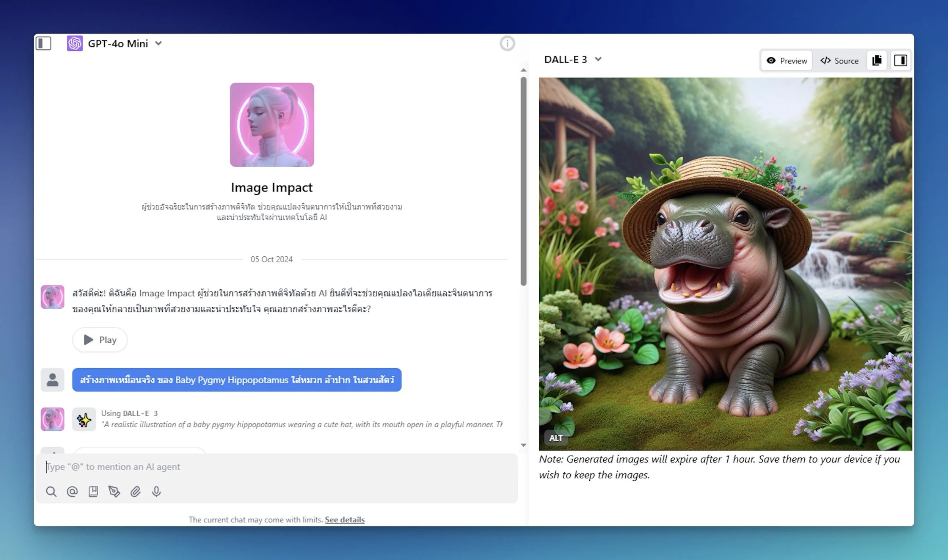This screenshot has height=560, width=948.
Task: Toggle the left sidebar panel
Action: pos(44,43)
